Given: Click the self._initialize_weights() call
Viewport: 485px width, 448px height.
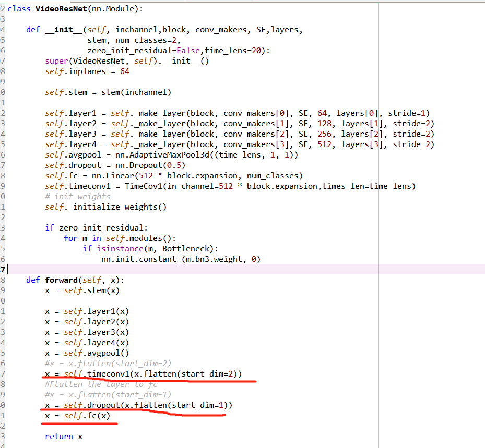Looking at the screenshot, I should pos(105,207).
